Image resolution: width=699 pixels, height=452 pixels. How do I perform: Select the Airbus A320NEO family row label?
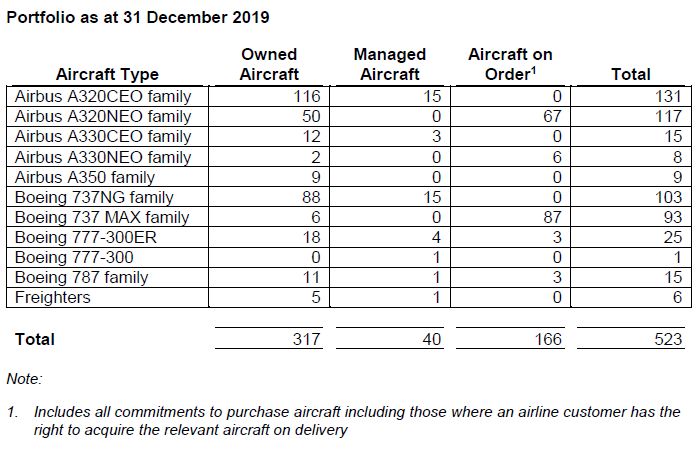(x=103, y=116)
